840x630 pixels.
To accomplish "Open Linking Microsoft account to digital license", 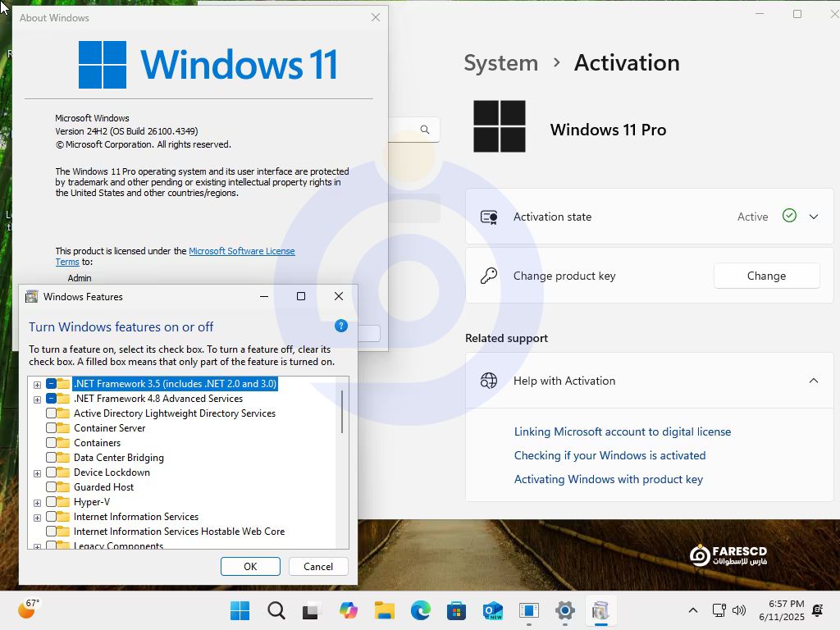I will coord(623,431).
